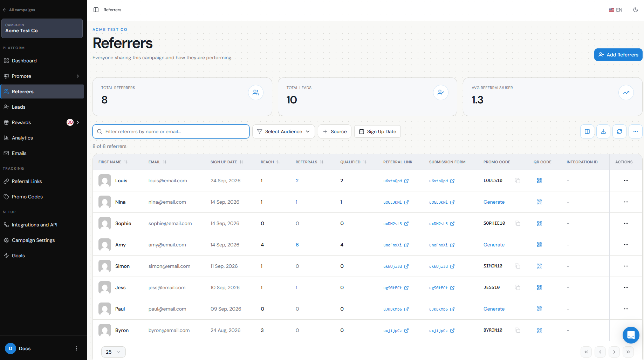644x360 pixels.
Task: Open Louis's referral link u6xtaQpH
Action: [396, 181]
